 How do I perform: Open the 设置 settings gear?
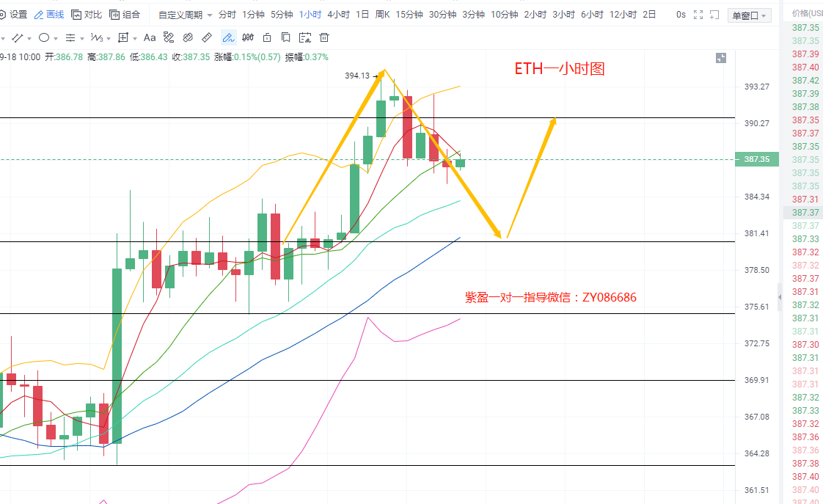pyautogui.click(x=12, y=15)
